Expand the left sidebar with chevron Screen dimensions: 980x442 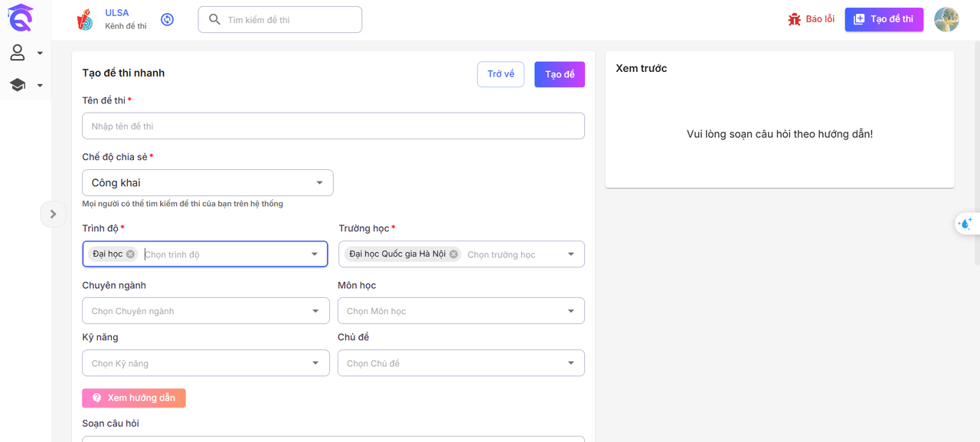53,214
